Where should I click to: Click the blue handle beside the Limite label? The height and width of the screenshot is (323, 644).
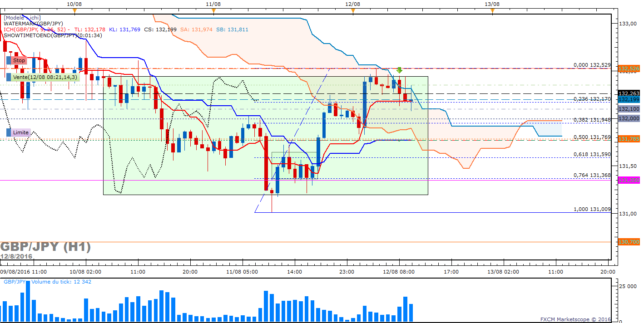click(x=8, y=132)
